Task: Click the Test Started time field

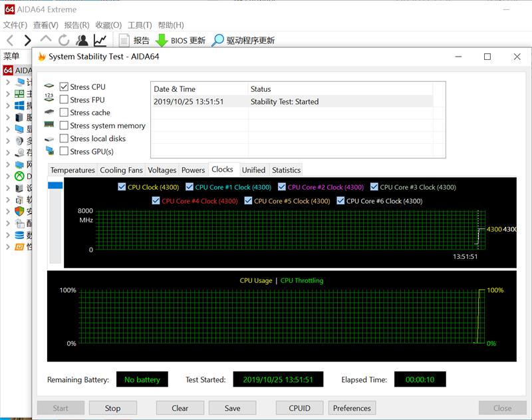Action: [x=278, y=379]
